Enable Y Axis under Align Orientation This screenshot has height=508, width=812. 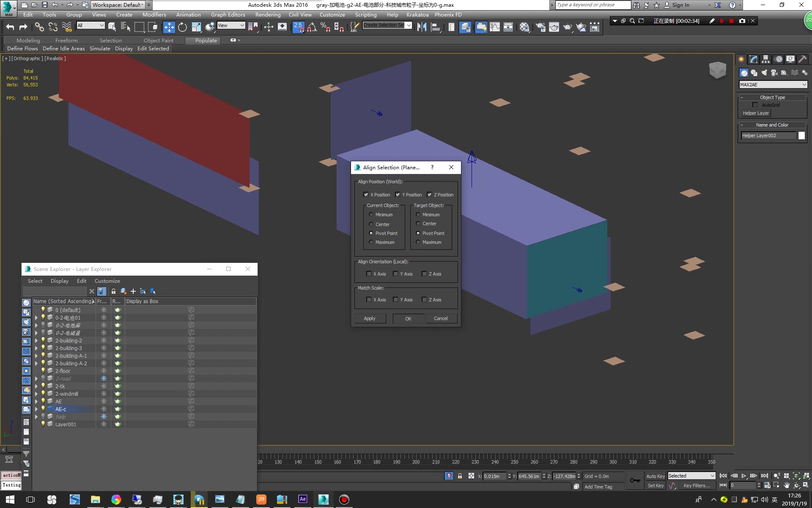click(395, 274)
